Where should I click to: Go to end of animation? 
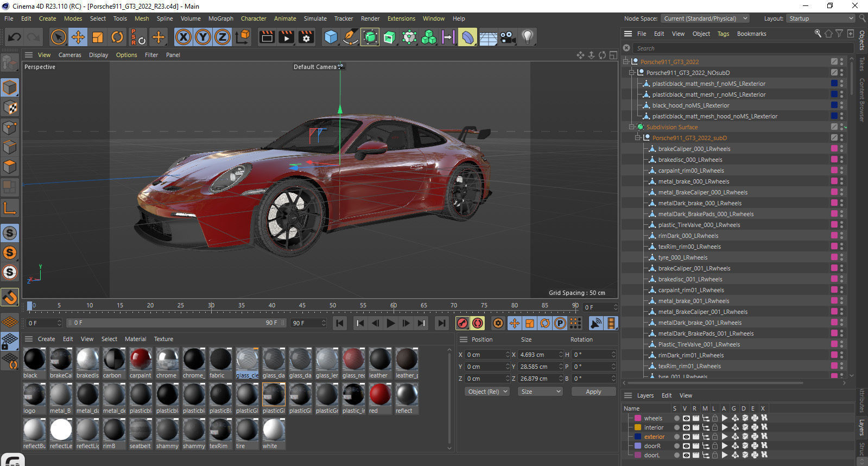coord(442,323)
